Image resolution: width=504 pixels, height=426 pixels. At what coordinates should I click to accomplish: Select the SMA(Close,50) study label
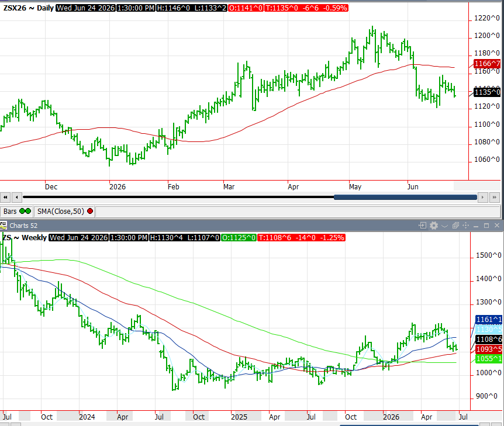click(x=61, y=212)
